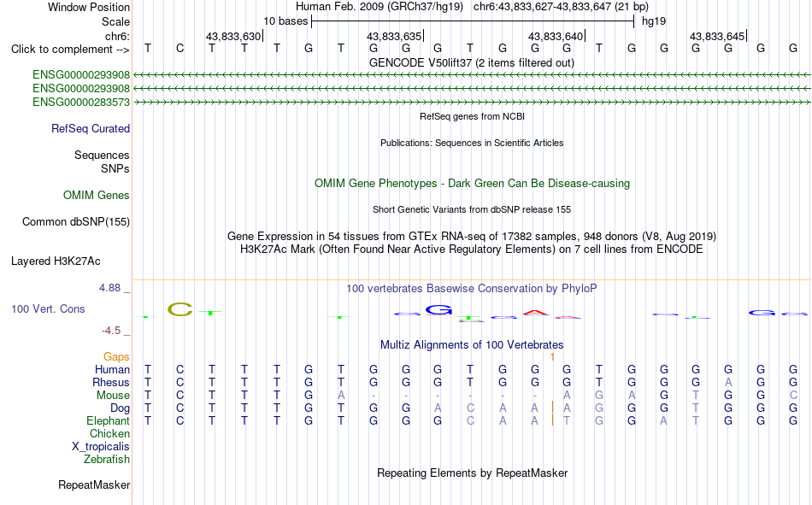Click the Sequences track label

coord(102,155)
